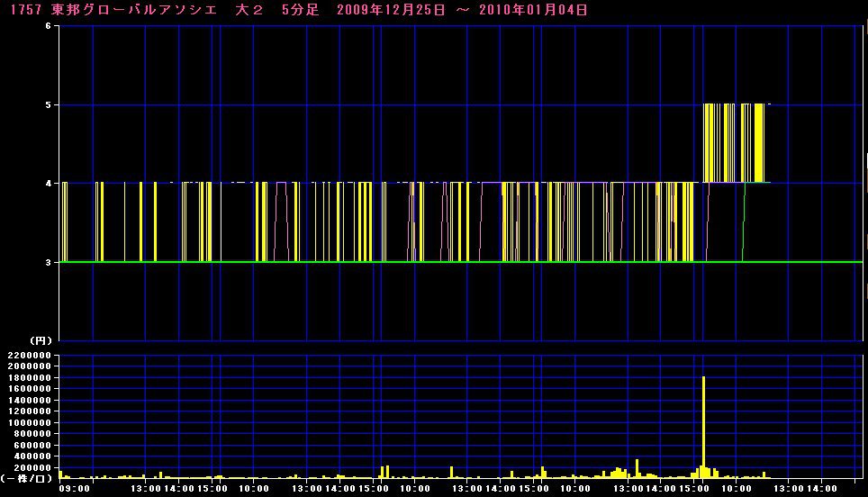Click the 大2 market label in title
The width and height of the screenshot is (868, 497).
(248, 10)
